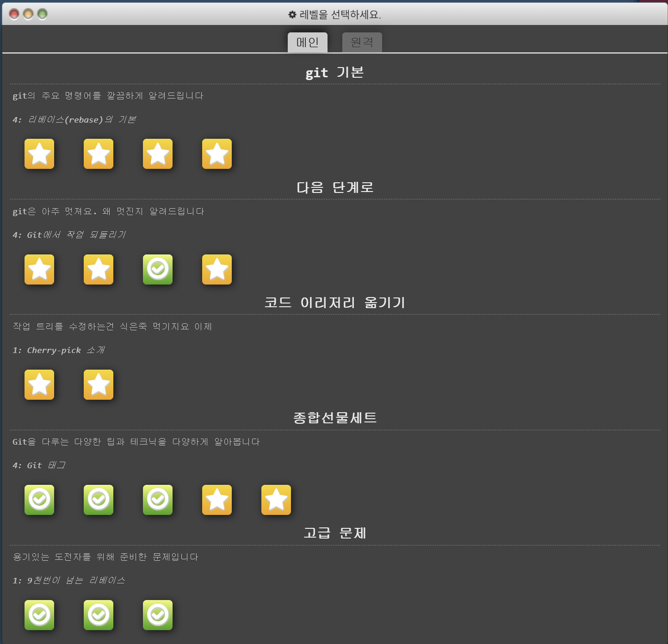Minimize the level selection window

28,14
